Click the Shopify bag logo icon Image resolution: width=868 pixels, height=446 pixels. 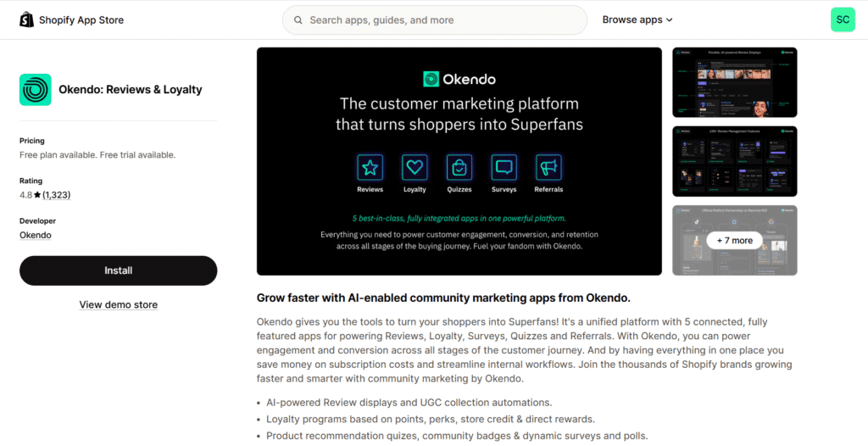26,20
